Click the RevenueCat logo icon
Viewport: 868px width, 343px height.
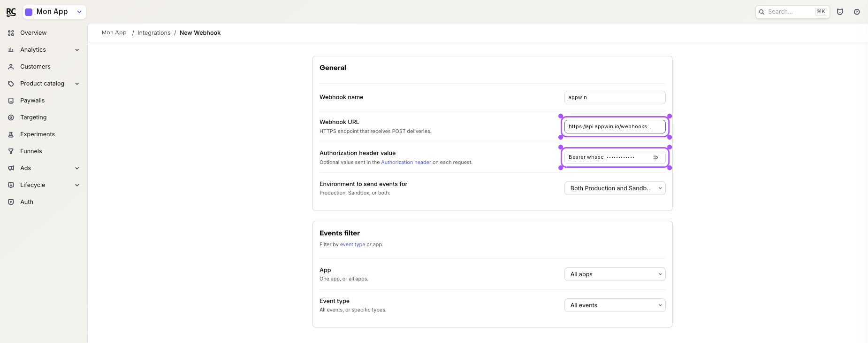[x=11, y=12]
